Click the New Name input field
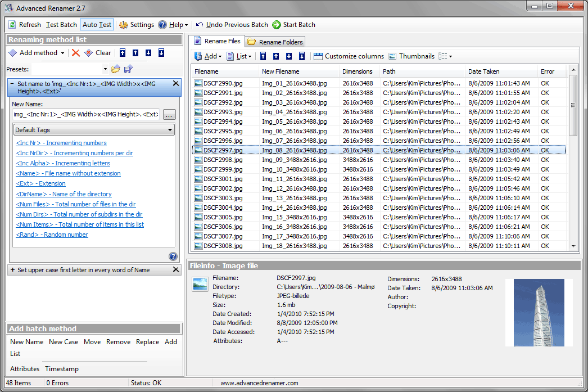The width and height of the screenshot is (588, 392). pyautogui.click(x=86, y=114)
